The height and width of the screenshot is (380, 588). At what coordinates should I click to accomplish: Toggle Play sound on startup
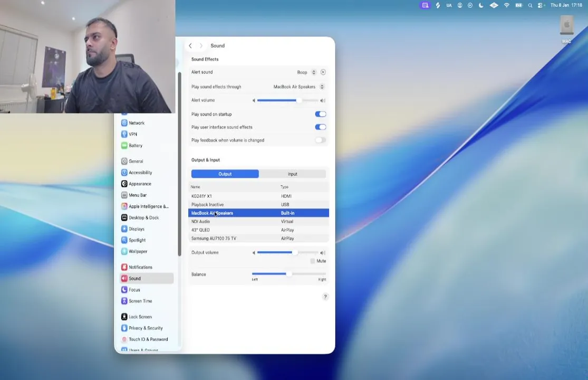coord(320,114)
